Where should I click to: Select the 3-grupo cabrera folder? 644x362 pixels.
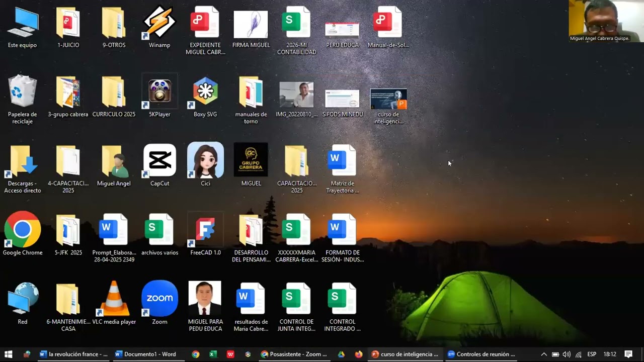tap(68, 97)
